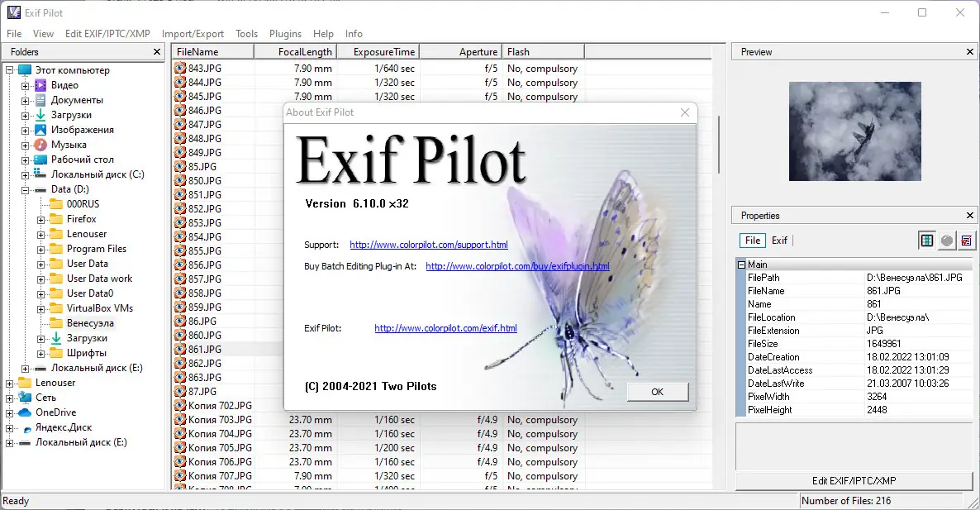
Task: Open the Help menu
Action: [x=323, y=34]
